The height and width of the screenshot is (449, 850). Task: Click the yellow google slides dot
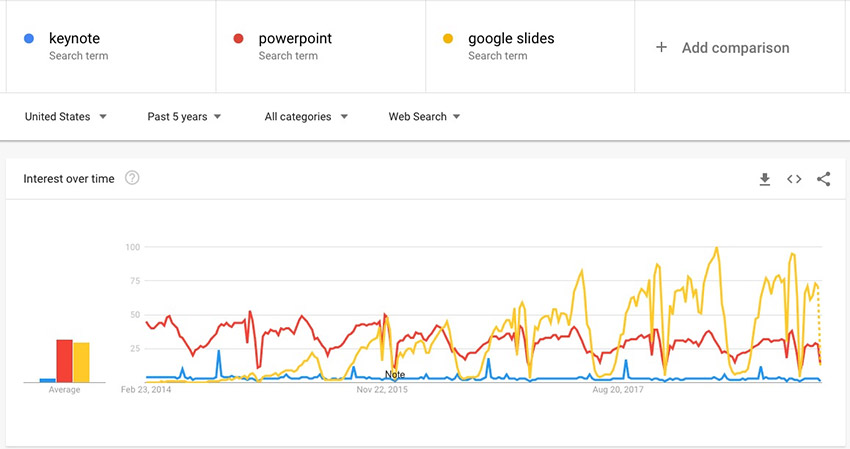point(448,39)
